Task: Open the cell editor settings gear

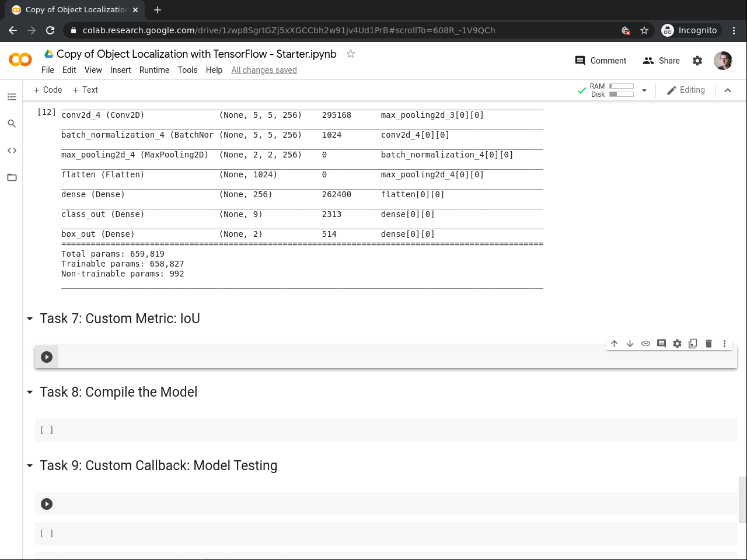Action: tap(677, 344)
